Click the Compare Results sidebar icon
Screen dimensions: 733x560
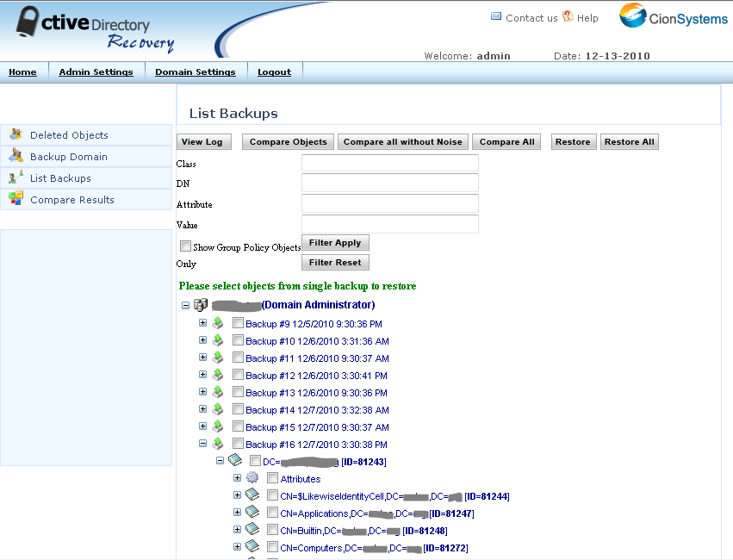point(15,199)
